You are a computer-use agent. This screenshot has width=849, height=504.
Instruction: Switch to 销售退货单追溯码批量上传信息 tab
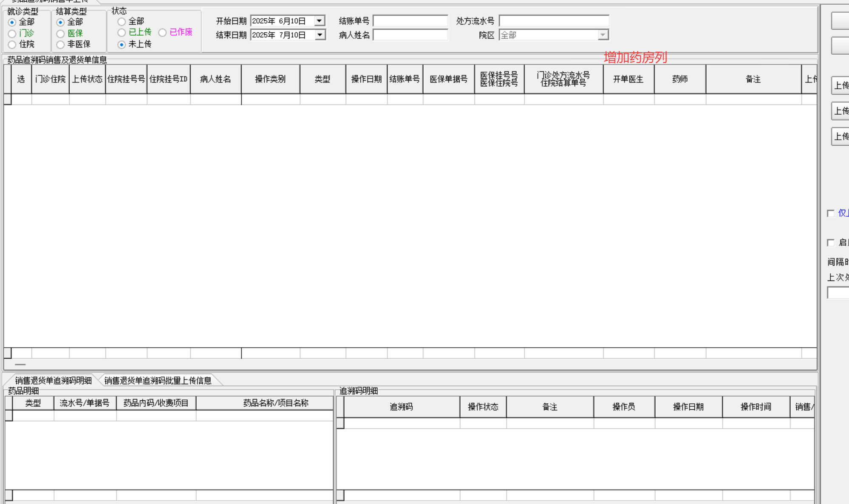coord(158,380)
